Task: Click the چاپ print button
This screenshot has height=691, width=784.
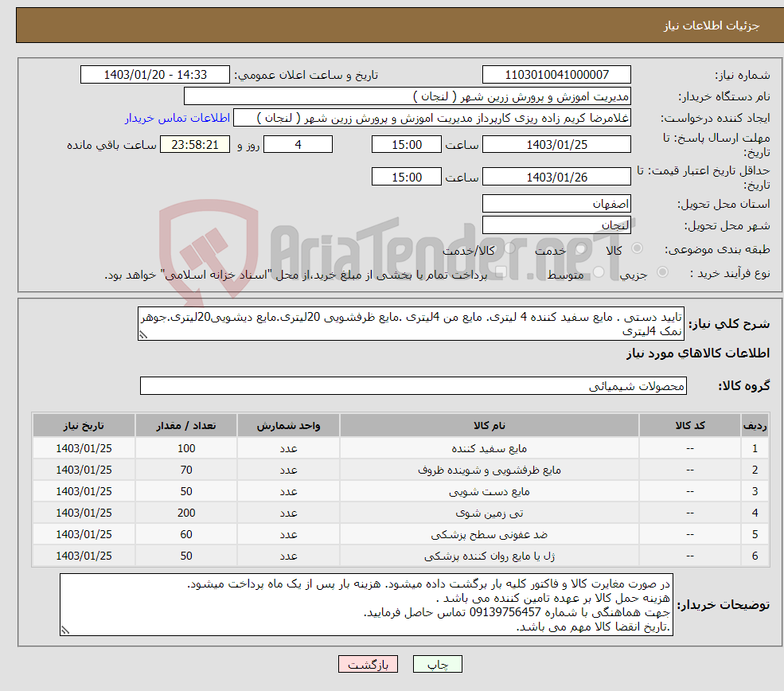Action: (x=438, y=664)
